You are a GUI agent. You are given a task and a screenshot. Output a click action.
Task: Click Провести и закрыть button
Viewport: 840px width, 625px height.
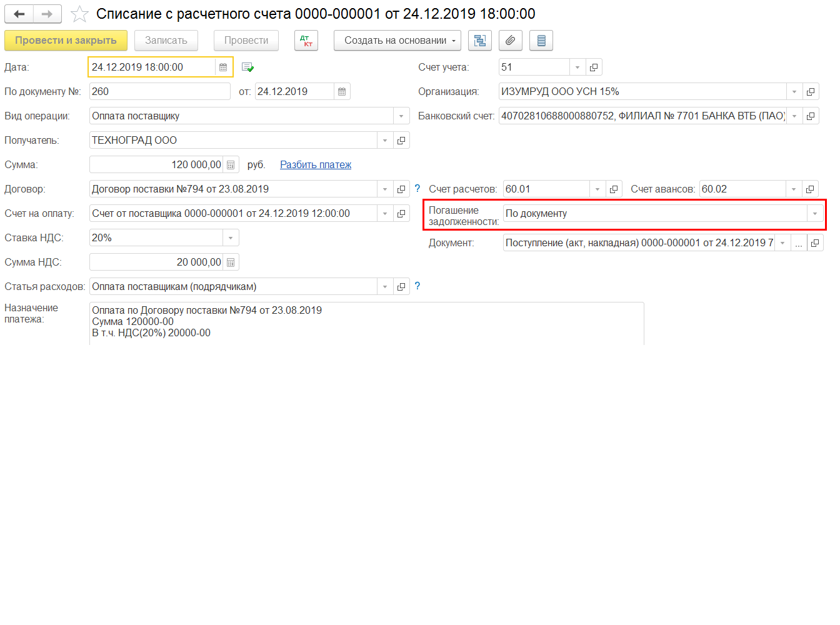(x=66, y=41)
